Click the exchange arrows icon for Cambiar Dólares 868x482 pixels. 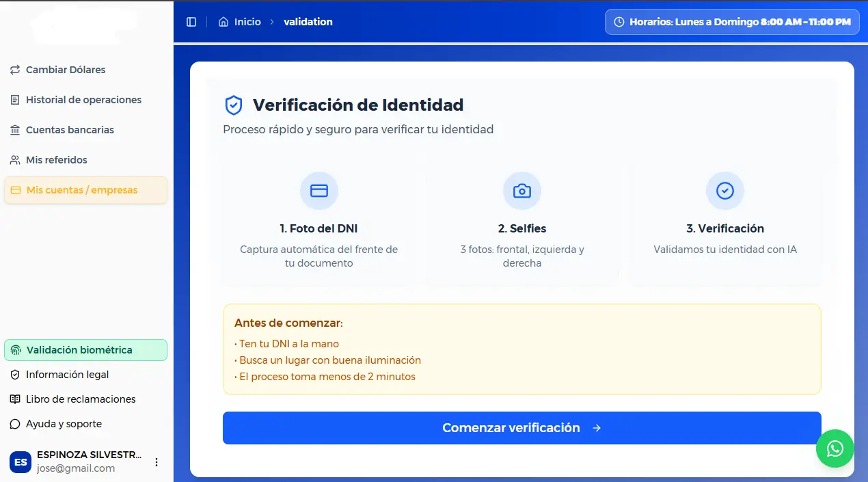click(15, 70)
